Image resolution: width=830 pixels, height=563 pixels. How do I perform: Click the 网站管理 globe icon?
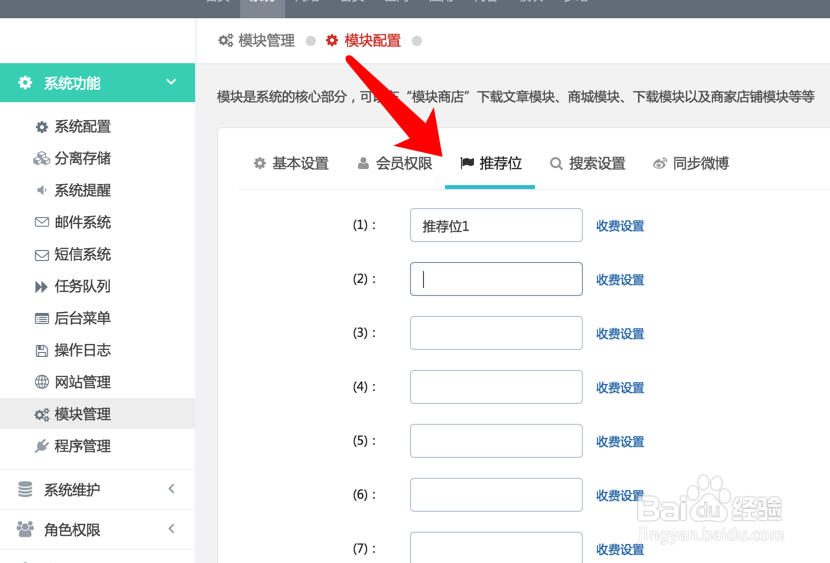[42, 382]
